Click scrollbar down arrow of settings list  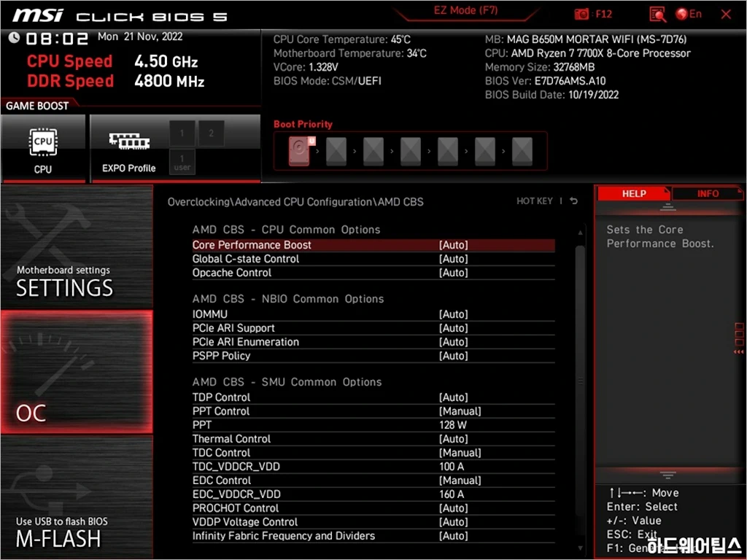(x=580, y=548)
